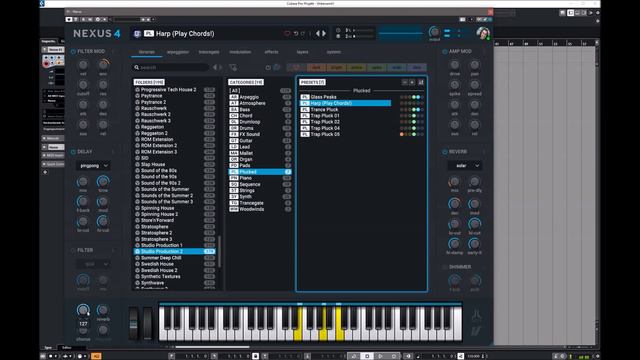This screenshot has width=640, height=360.
Task: Click the folders list scrollbar
Action: [x=220, y=252]
